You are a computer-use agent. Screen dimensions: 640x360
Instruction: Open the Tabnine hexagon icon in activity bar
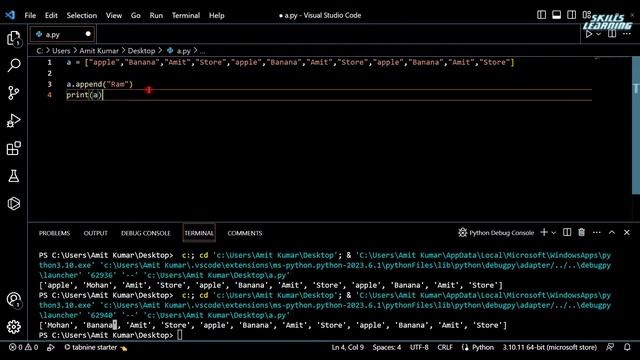coord(14,203)
